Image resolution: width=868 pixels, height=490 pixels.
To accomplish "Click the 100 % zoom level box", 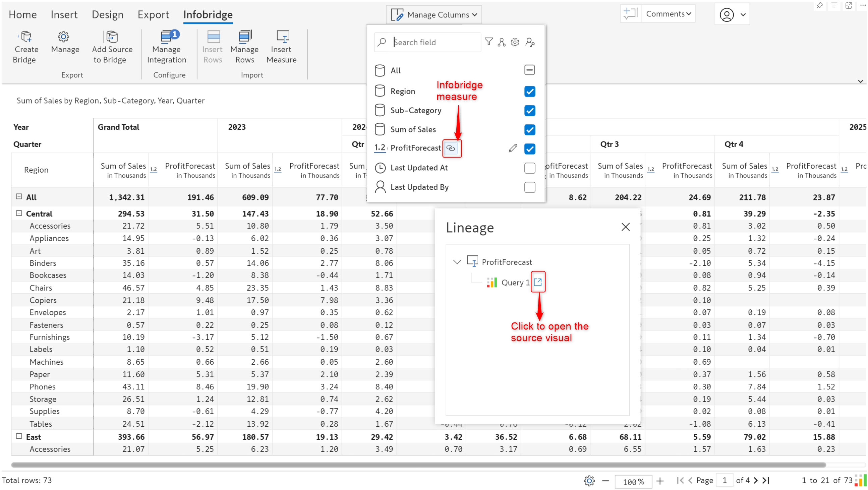I will pos(633,481).
